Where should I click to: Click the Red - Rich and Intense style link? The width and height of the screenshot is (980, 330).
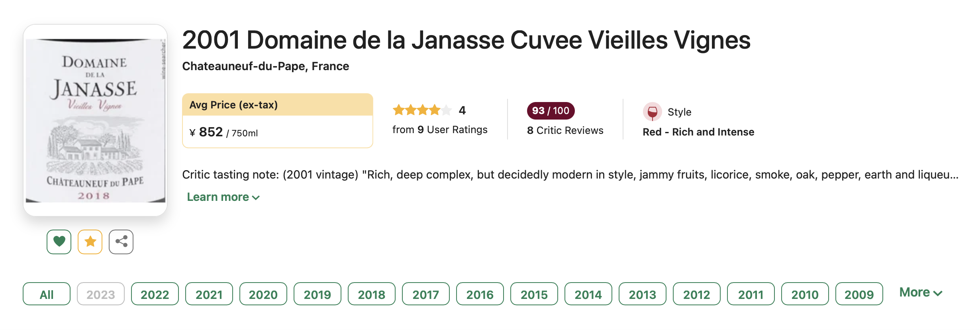tap(698, 132)
